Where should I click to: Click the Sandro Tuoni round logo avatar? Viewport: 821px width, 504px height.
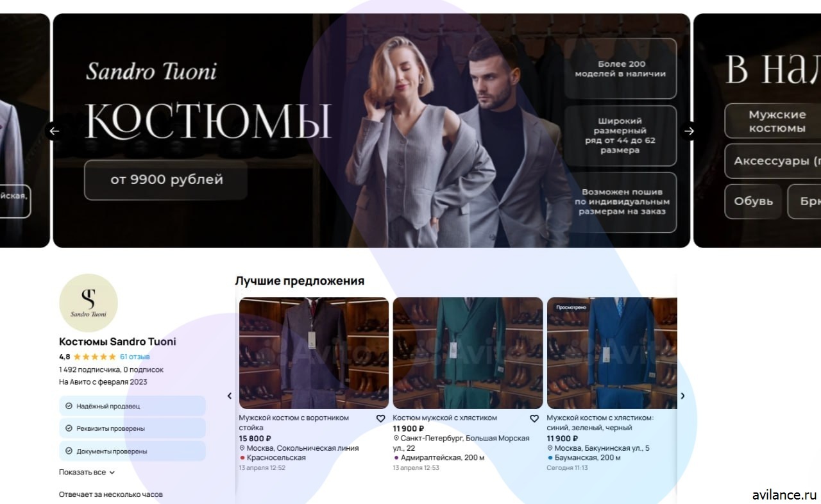(89, 303)
